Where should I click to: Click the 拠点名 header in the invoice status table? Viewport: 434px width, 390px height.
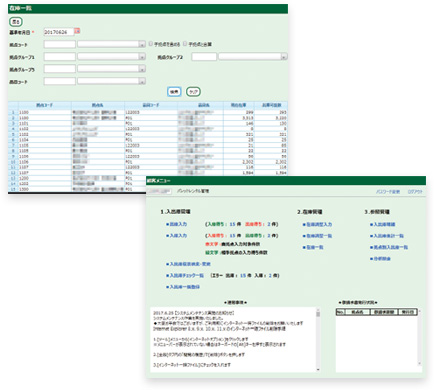[357, 312]
